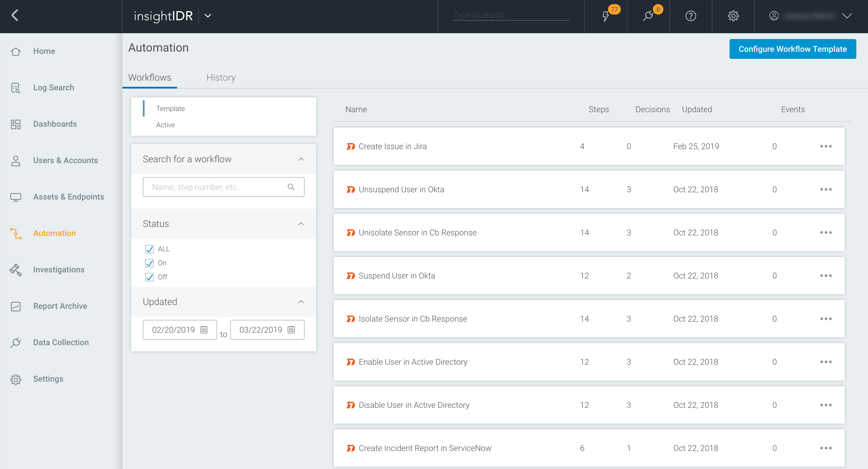Click the Home house icon in sidebar

16,51
